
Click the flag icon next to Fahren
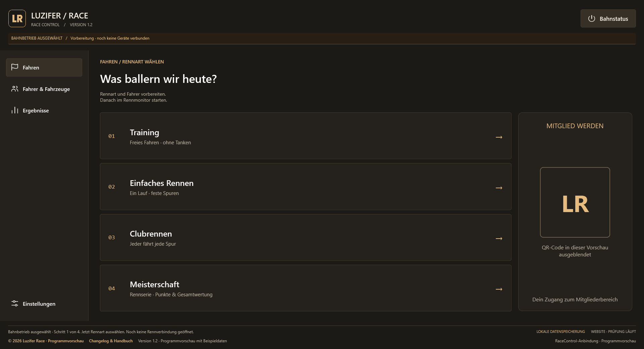click(15, 67)
